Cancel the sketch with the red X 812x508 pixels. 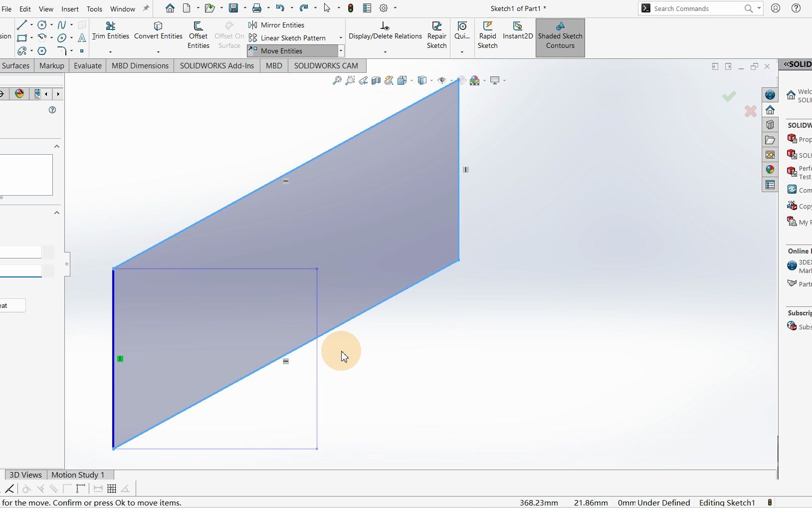(750, 111)
